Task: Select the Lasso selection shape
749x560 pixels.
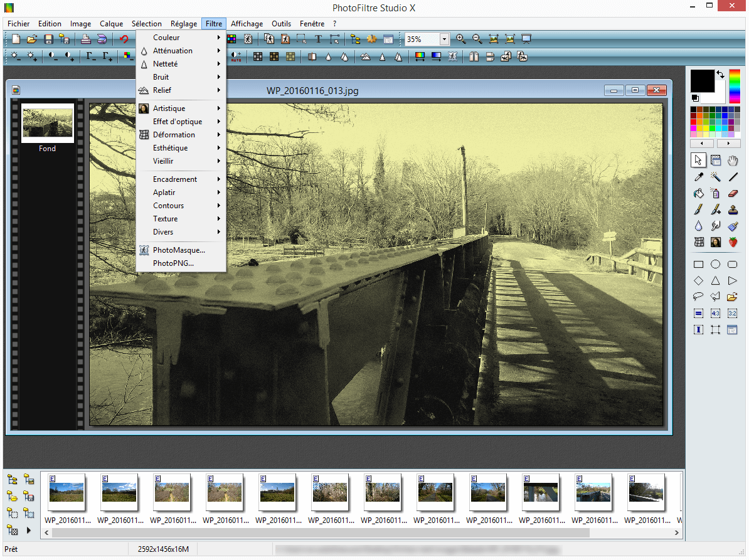Action: [699, 297]
